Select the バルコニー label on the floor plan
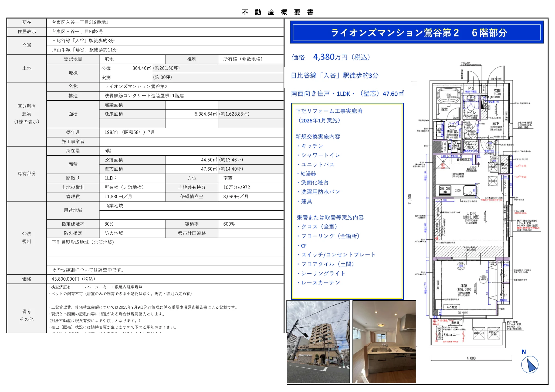The width and height of the screenshot is (555, 392). 451,335
